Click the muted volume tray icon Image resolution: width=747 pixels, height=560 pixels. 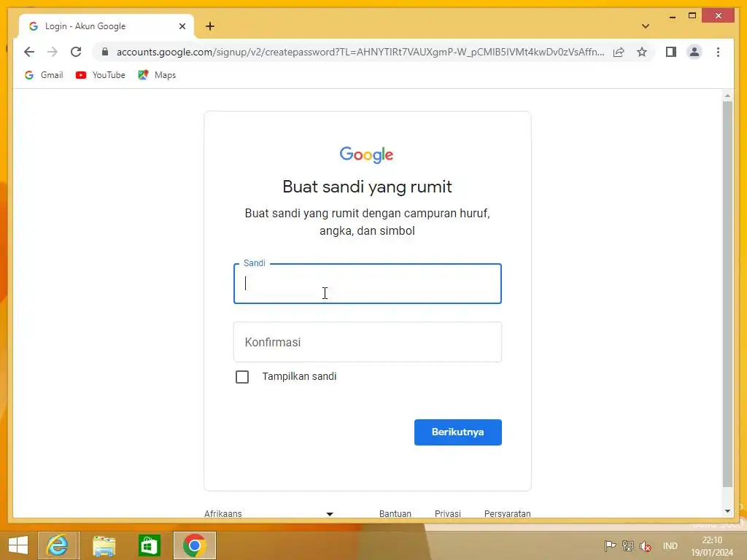[646, 546]
